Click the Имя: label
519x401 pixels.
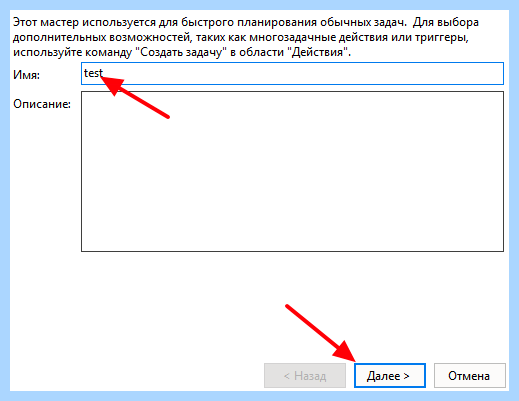pos(26,75)
